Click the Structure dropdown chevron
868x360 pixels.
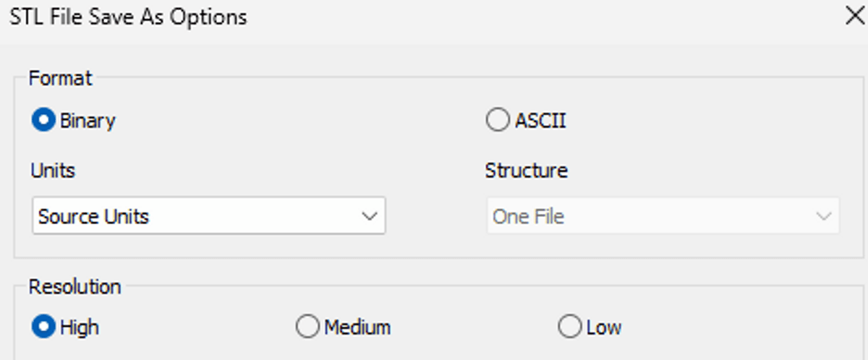click(x=823, y=216)
